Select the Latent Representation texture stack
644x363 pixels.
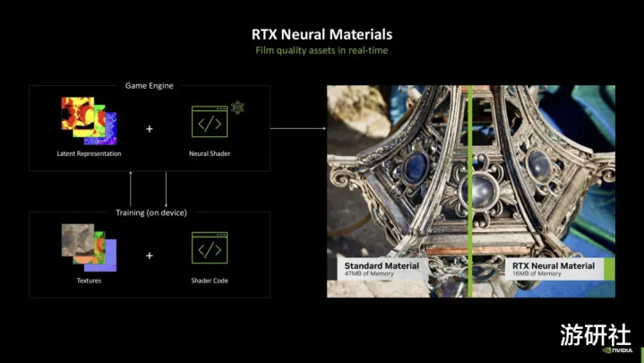90,121
